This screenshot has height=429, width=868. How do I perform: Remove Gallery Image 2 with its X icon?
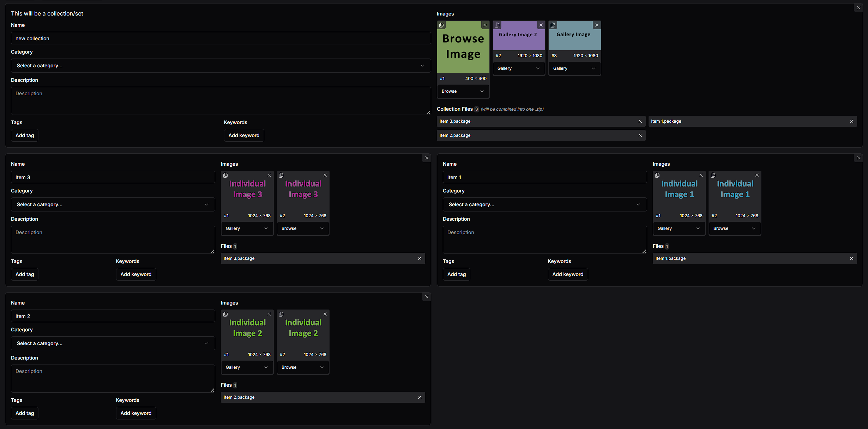click(x=541, y=25)
